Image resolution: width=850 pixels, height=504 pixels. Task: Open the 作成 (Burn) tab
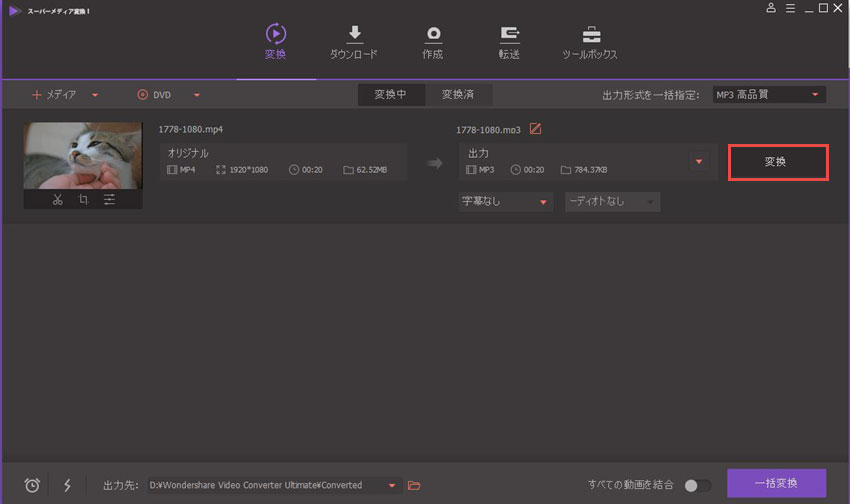pyautogui.click(x=433, y=42)
